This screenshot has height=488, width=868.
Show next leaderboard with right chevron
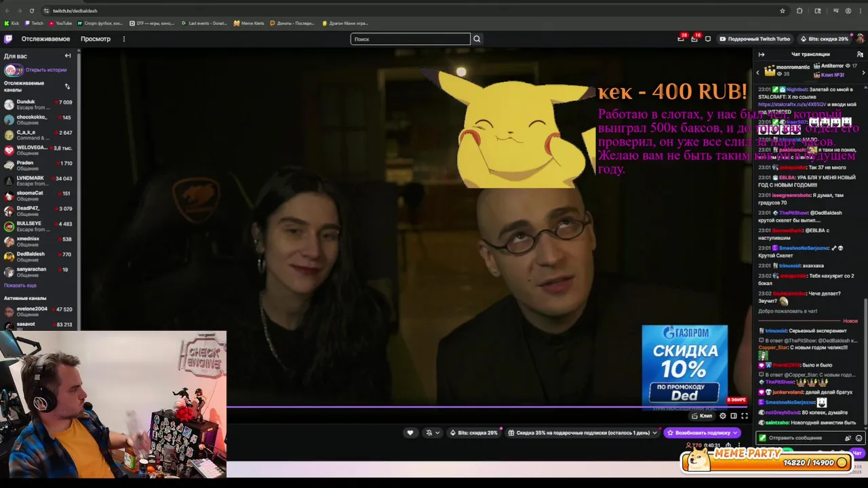(x=863, y=72)
